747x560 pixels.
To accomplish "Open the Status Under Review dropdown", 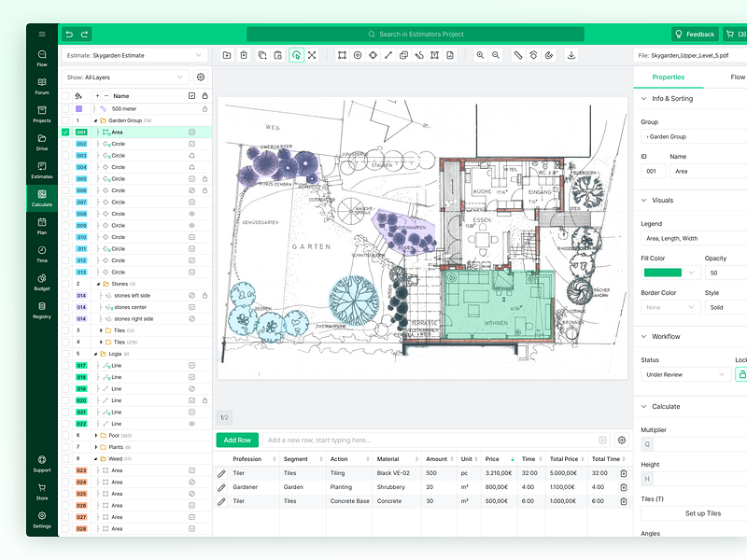I will pos(684,373).
